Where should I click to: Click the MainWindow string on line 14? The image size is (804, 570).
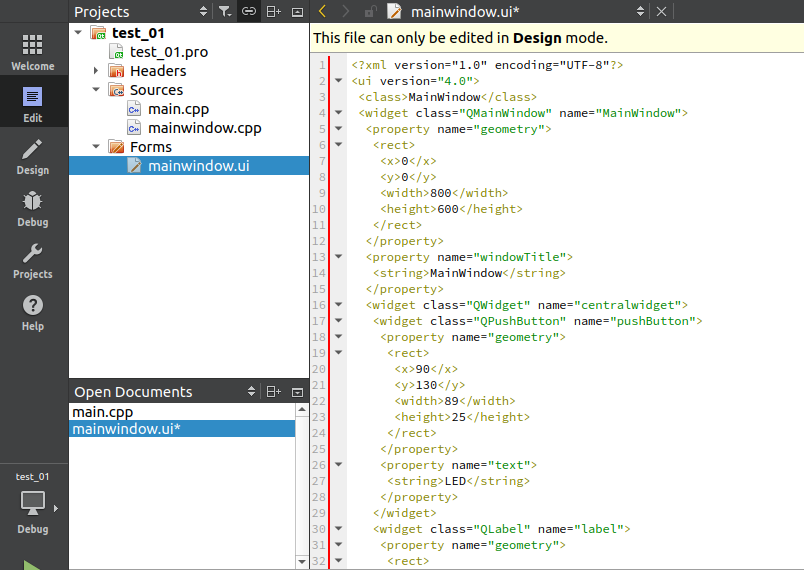click(x=466, y=273)
